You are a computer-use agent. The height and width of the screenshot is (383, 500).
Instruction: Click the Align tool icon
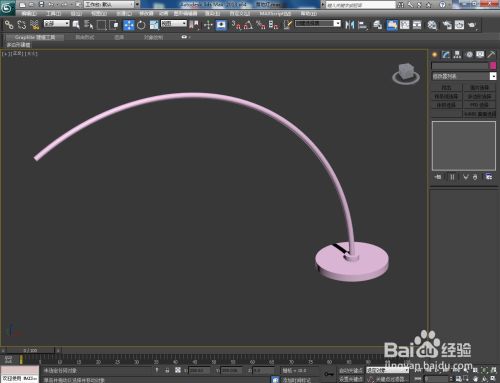click(362, 25)
